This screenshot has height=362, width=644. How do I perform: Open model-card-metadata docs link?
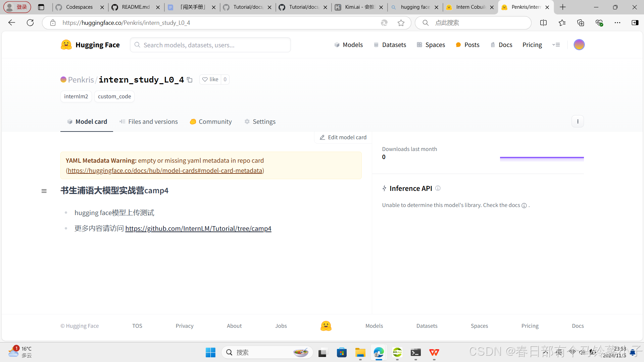tap(165, 171)
